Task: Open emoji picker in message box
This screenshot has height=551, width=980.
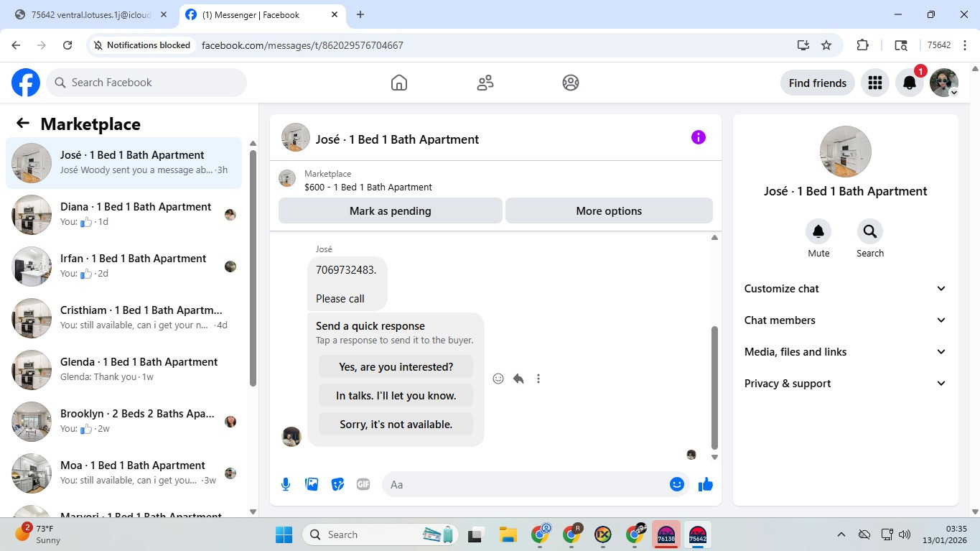Action: [x=676, y=484]
